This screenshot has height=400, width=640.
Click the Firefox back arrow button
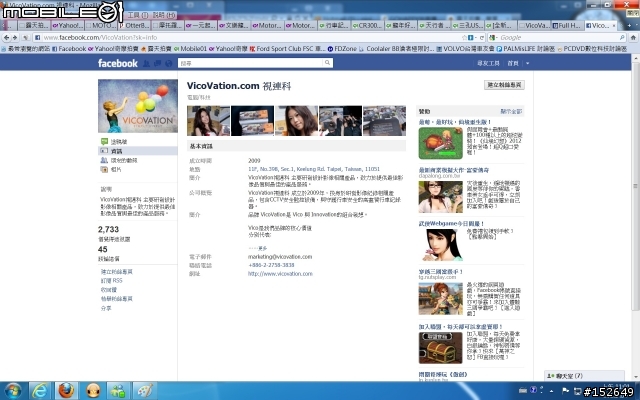(6, 37)
